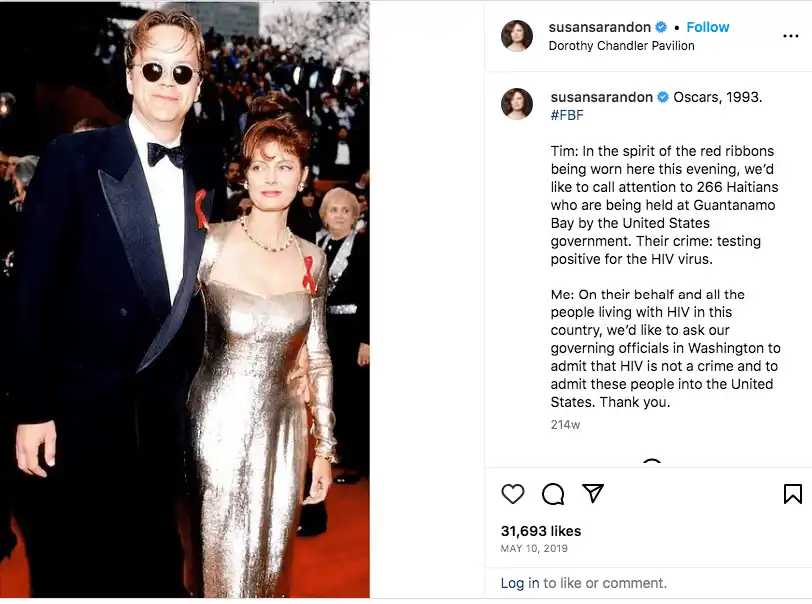Click the MAY 10, 2019 post date
The image size is (812, 604).
coord(533,549)
